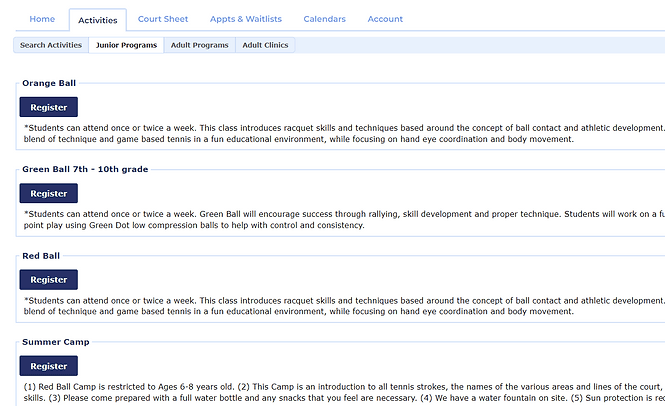Screen dimensions: 665x406
Task: Register for Green Ball 7th - 10th grade
Action: pos(48,193)
